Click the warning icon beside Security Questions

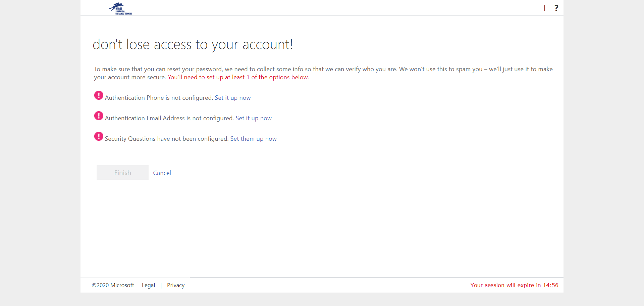[x=99, y=136]
